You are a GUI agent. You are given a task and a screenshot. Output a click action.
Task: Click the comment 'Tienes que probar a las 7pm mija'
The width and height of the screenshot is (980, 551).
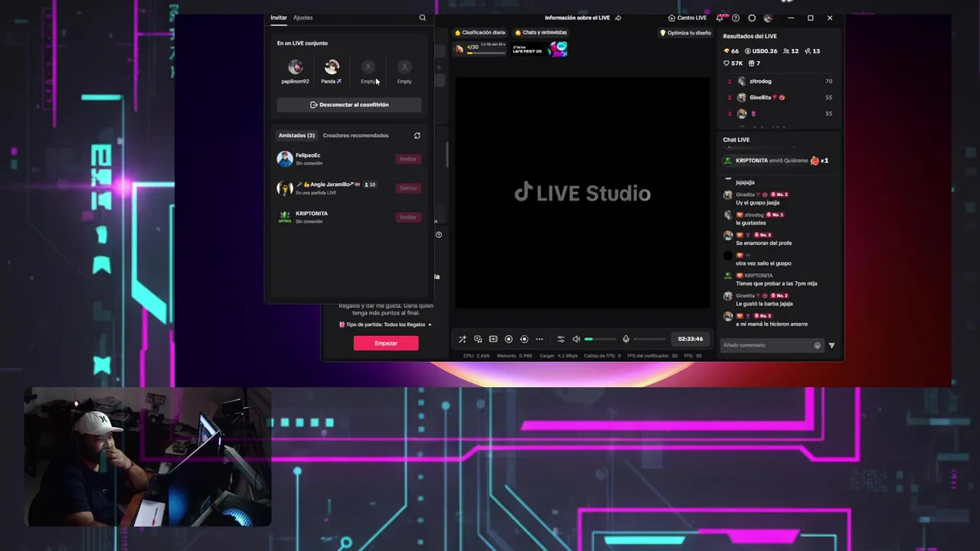[776, 283]
